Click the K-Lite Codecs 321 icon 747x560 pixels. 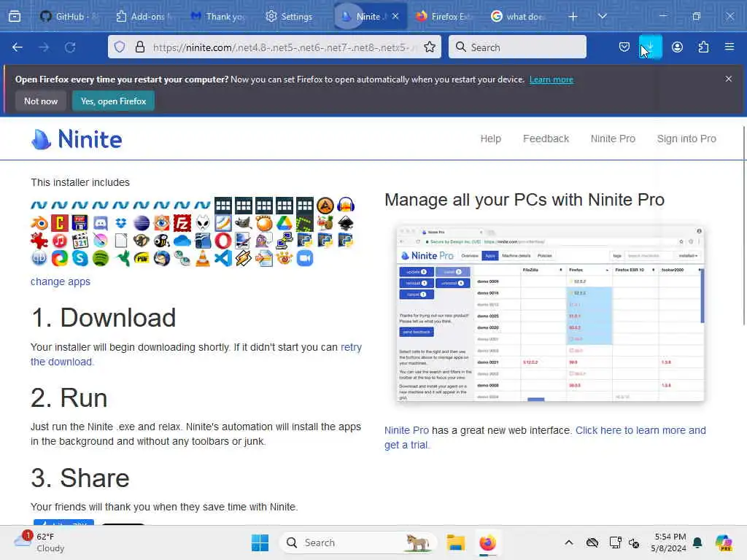pos(80,241)
